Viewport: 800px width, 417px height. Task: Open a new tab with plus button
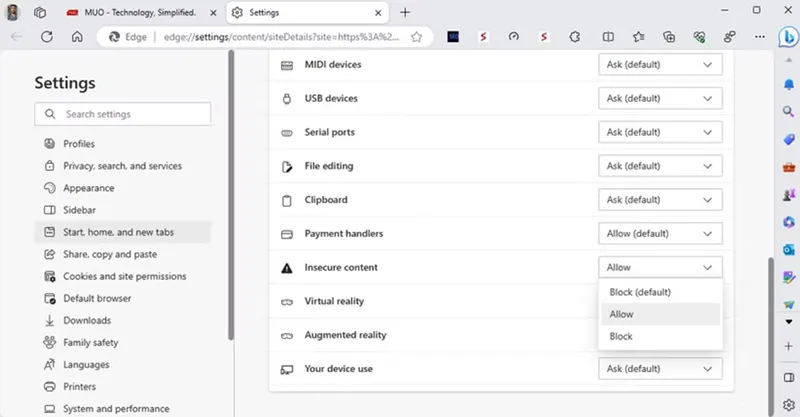(405, 12)
